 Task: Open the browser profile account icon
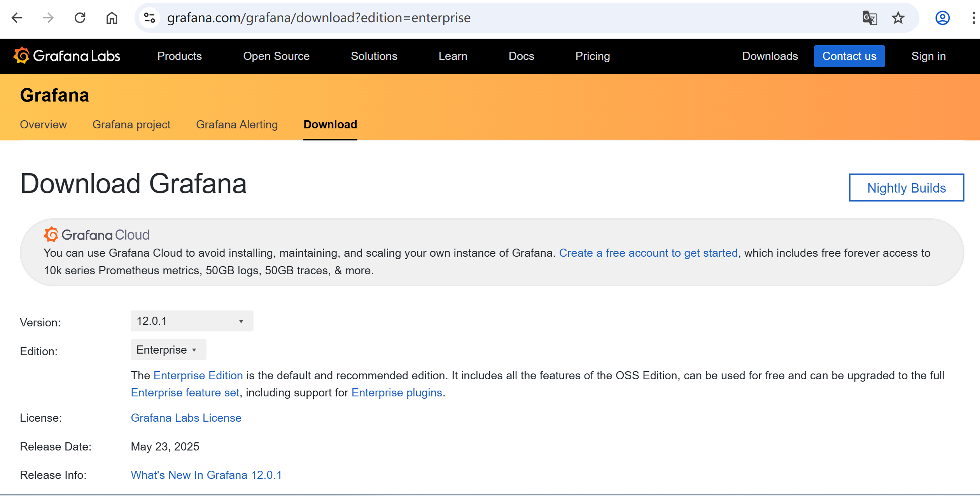click(943, 18)
